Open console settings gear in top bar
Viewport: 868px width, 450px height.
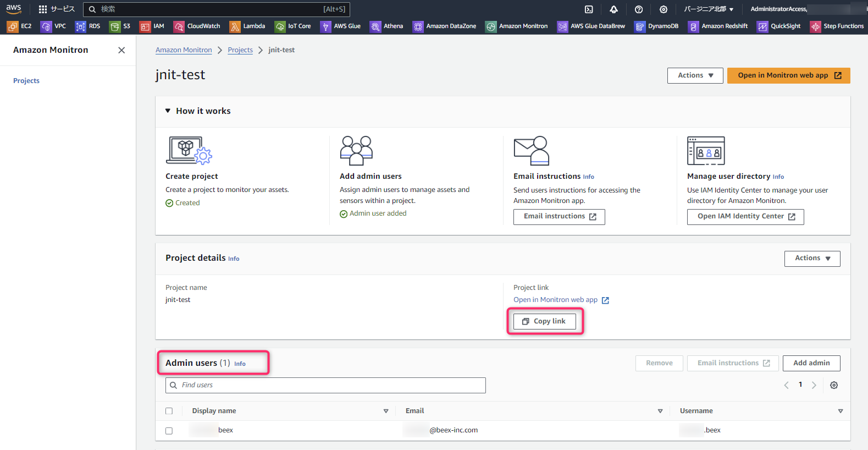664,9
